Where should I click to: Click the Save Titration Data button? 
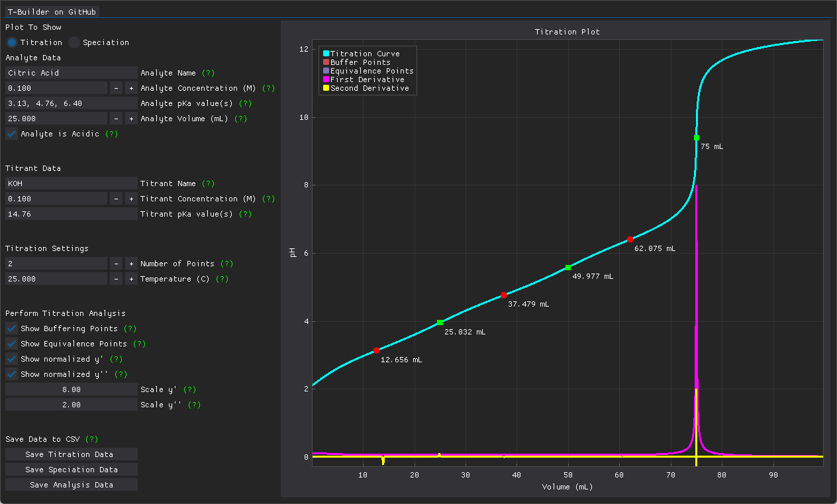pos(71,454)
